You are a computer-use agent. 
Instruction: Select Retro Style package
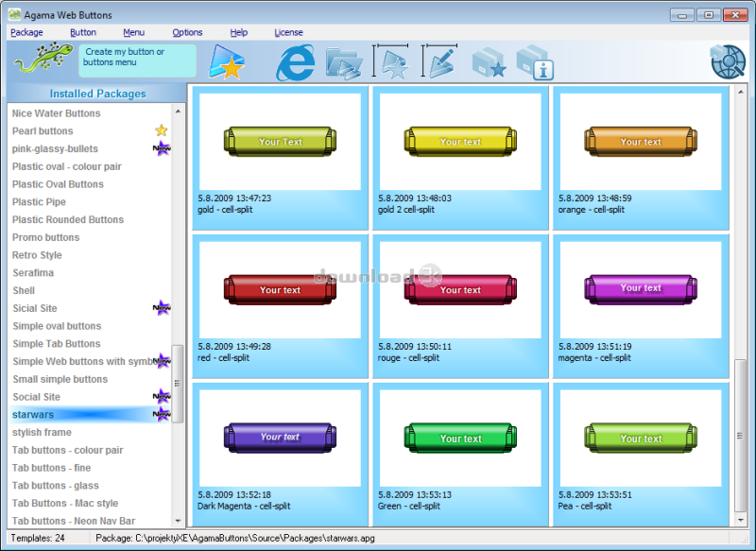coord(90,255)
